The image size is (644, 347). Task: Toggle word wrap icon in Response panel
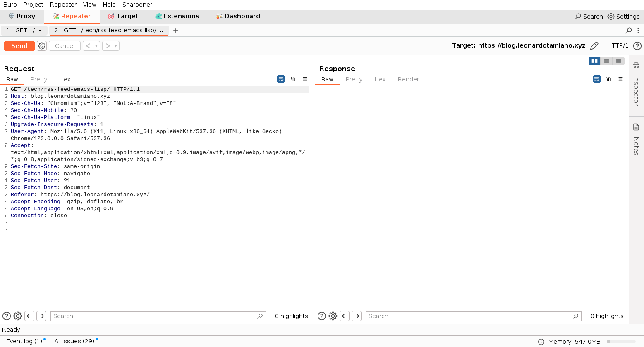pyautogui.click(x=596, y=79)
